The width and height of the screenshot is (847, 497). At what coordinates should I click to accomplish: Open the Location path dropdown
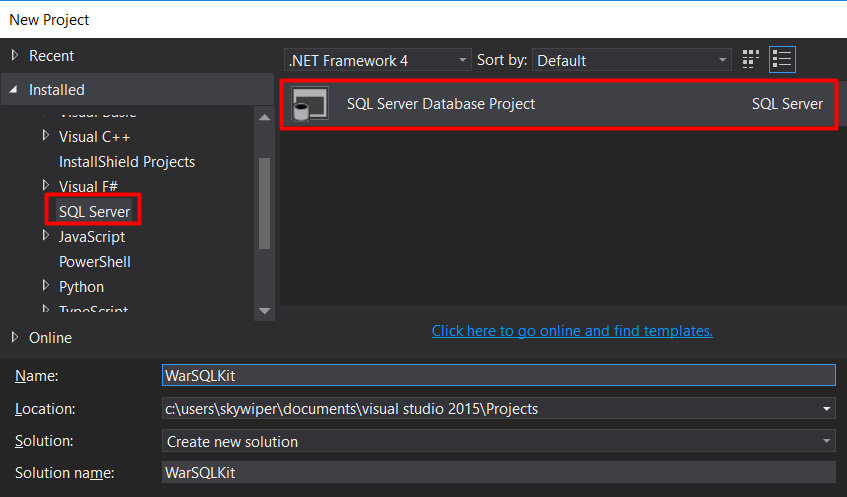pos(826,408)
